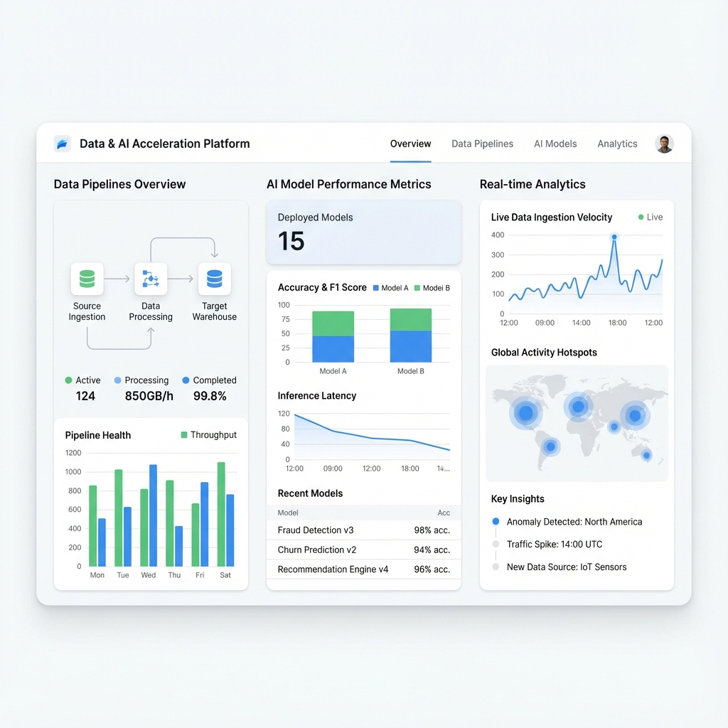Click the green Active status dot
The width and height of the screenshot is (728, 728).
point(67,380)
